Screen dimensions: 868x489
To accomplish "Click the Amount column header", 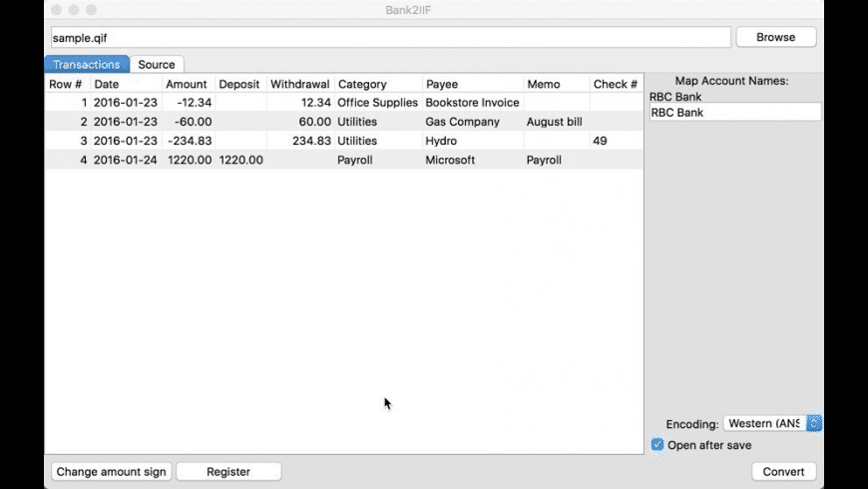I will [x=189, y=84].
